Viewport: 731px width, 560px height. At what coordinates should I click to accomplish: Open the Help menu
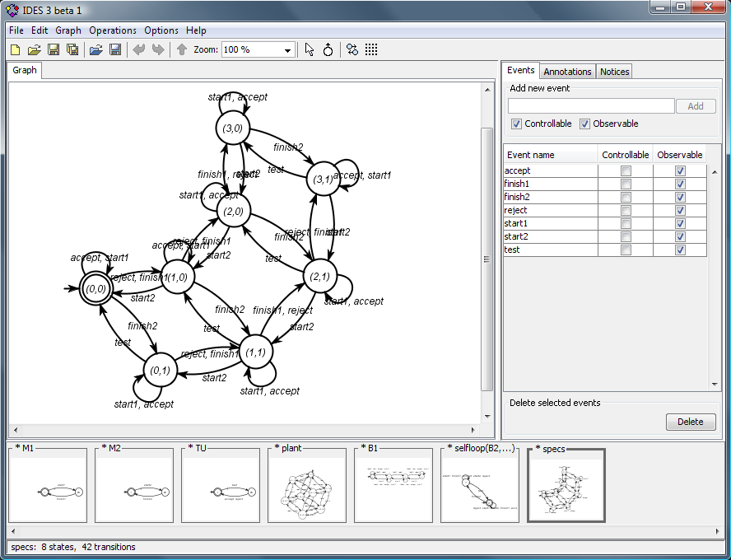tap(196, 30)
